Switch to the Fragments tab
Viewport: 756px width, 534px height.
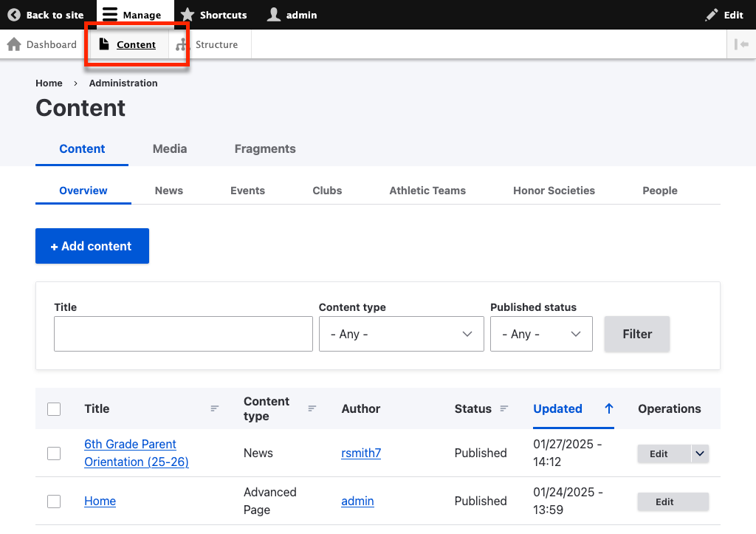click(x=265, y=149)
